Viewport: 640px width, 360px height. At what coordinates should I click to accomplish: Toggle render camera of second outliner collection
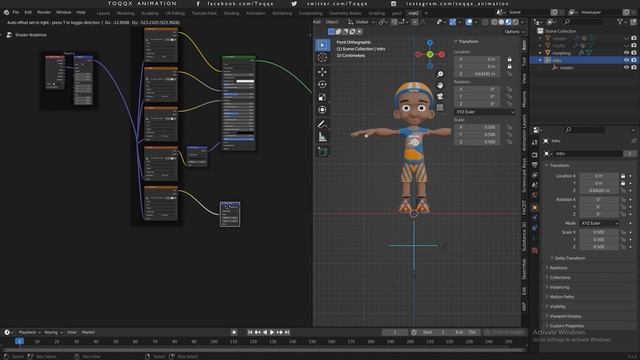[x=634, y=45]
